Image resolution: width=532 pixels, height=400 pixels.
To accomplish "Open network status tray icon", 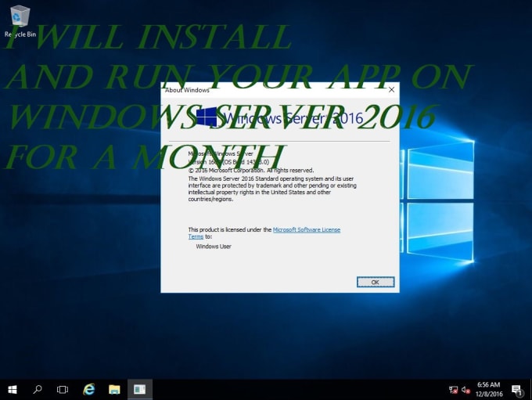I will coord(453,390).
